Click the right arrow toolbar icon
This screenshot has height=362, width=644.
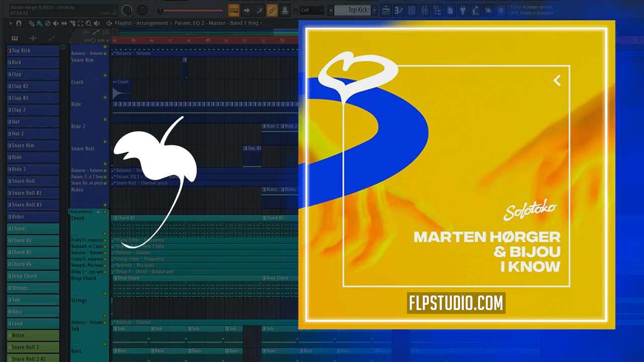pyautogui.click(x=247, y=10)
